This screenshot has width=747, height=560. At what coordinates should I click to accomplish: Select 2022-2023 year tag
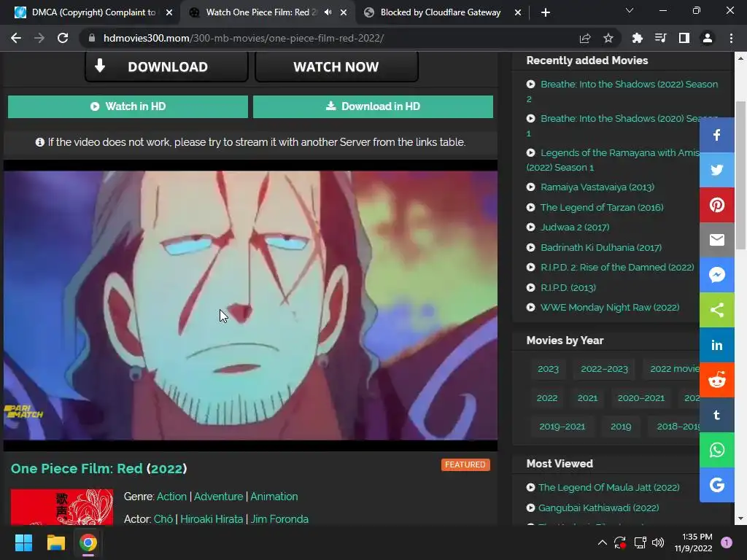point(604,369)
